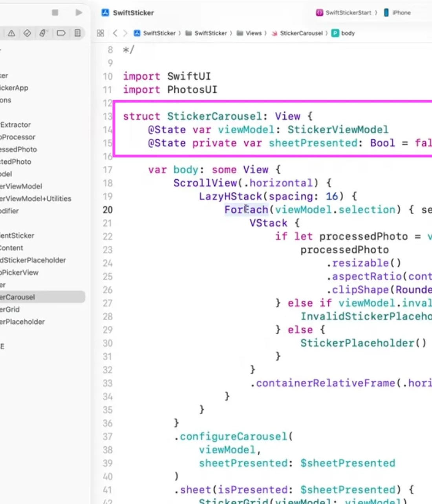The width and height of the screenshot is (432, 504).
Task: Click '$sheetPresented' on line 39
Action: pos(348,463)
